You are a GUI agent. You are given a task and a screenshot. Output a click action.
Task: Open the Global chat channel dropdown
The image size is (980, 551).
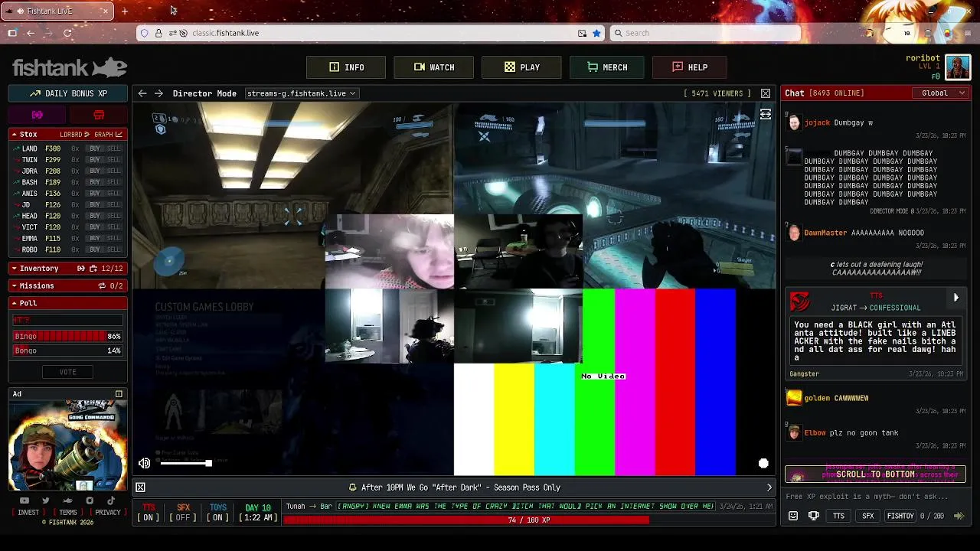[941, 93]
